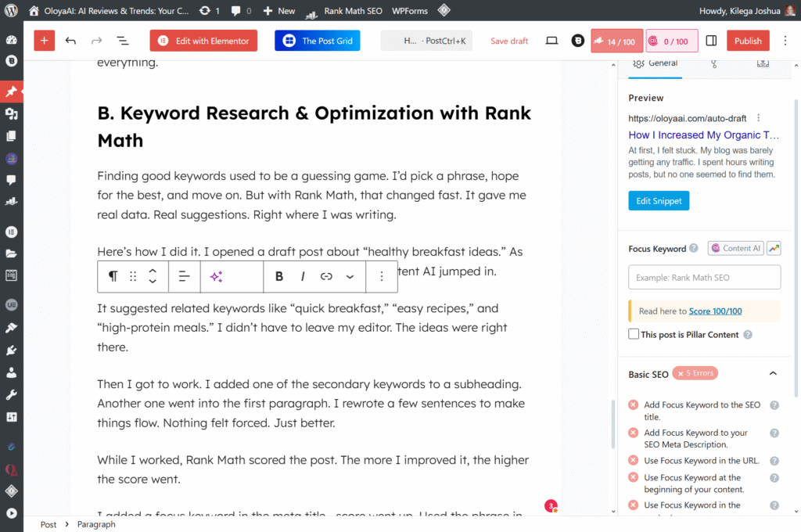Open the laptop preview device icon
Image resolution: width=801 pixels, height=532 pixels.
[x=551, y=41]
